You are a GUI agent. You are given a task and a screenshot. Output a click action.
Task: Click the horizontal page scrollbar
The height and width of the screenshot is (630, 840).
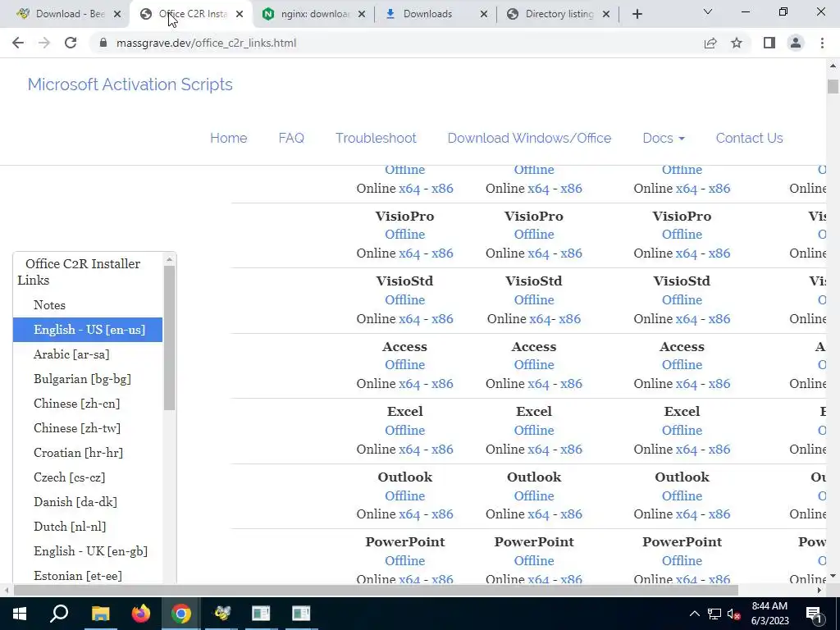(375, 590)
